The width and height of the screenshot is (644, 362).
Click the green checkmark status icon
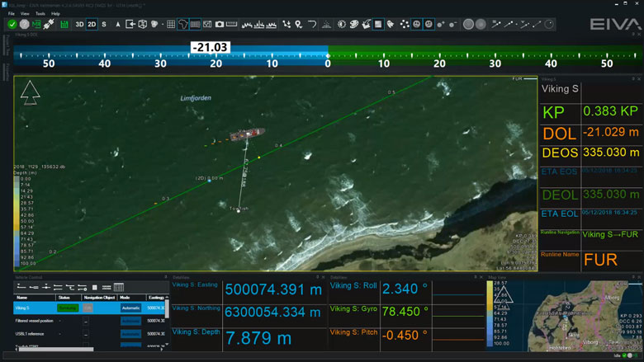coord(12,25)
